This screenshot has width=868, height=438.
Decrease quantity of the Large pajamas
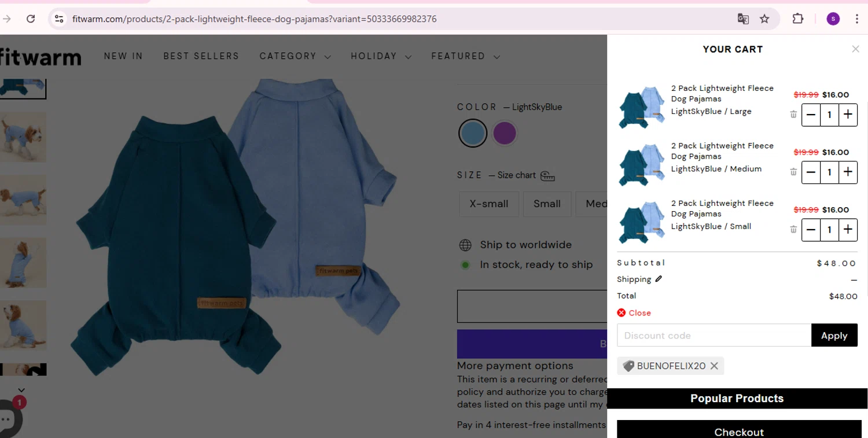811,115
